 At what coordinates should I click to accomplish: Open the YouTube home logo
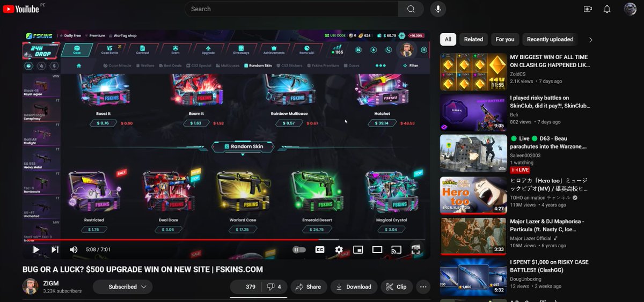pos(20,9)
